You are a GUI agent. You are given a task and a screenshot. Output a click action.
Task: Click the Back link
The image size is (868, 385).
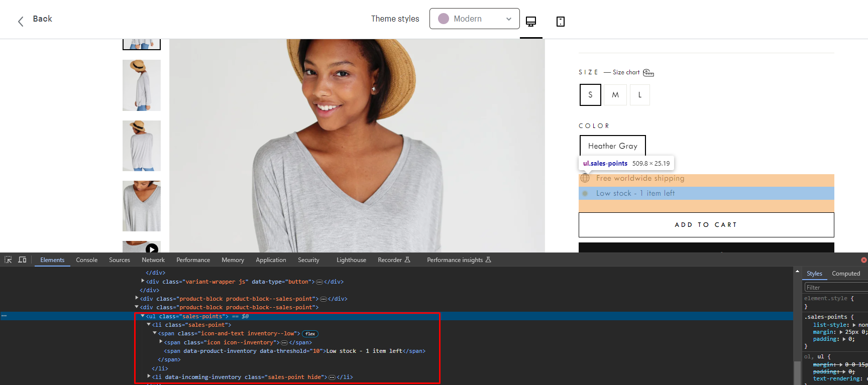point(43,19)
